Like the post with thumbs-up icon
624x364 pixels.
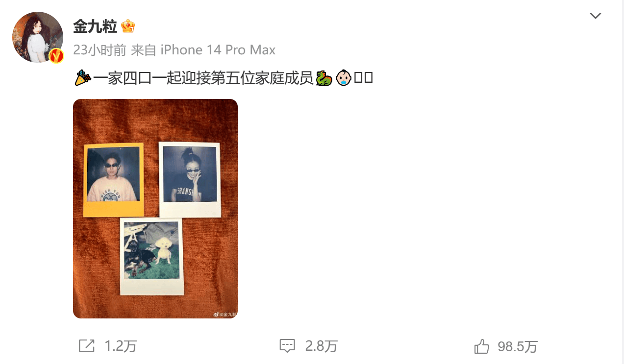(x=482, y=346)
